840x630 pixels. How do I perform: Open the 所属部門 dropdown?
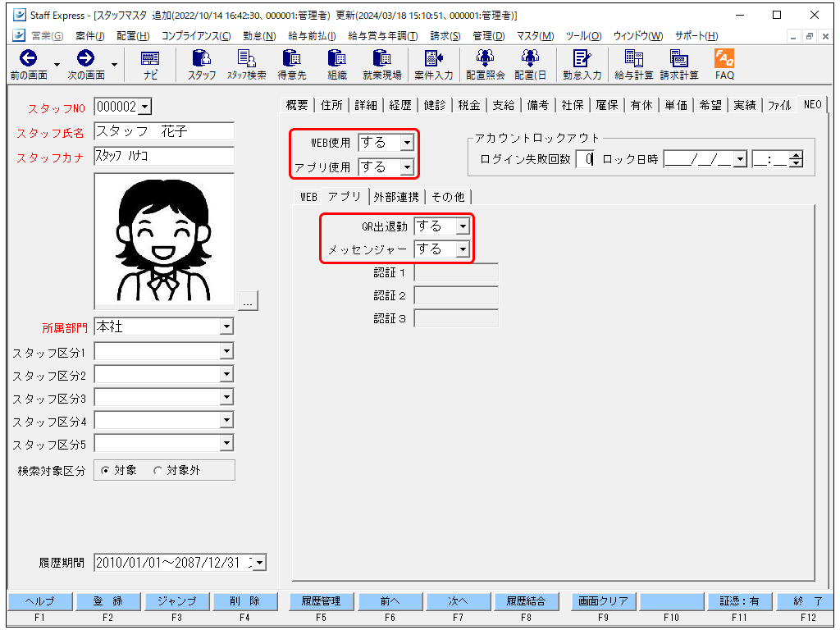226,326
